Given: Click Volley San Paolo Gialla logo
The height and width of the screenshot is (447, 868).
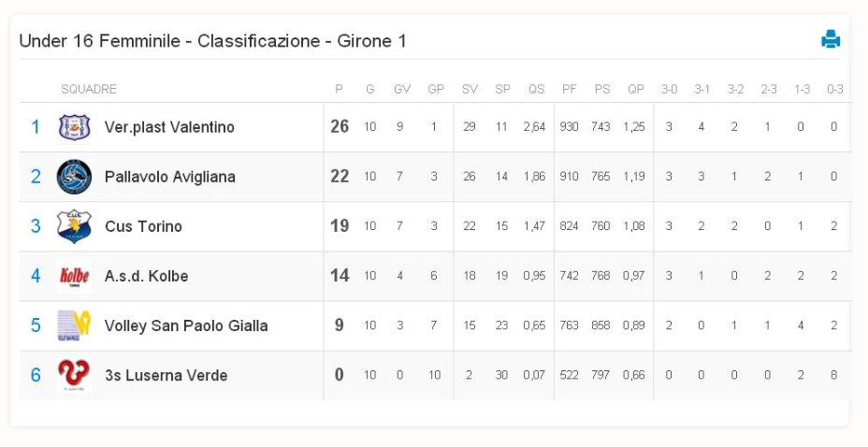Looking at the screenshot, I should [74, 325].
